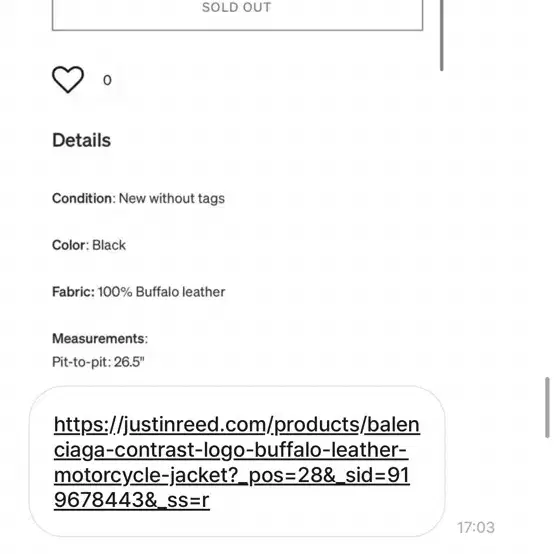Click the chat scrollbar thumb at right edge

547,408
